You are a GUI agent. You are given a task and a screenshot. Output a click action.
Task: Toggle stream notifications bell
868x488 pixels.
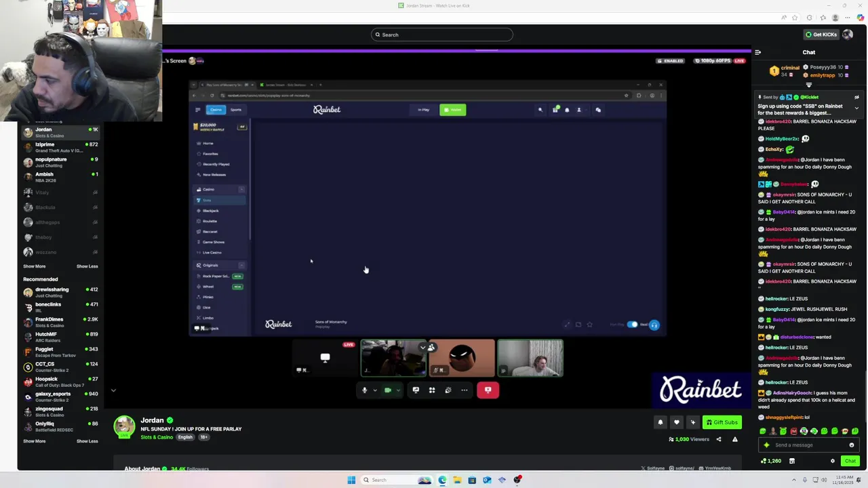click(x=660, y=422)
